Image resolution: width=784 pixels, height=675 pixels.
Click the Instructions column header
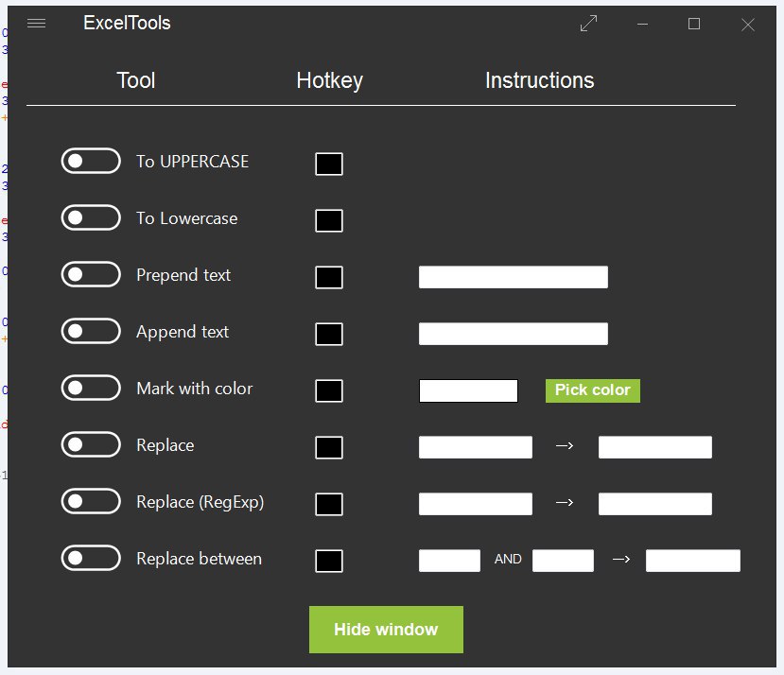(540, 80)
